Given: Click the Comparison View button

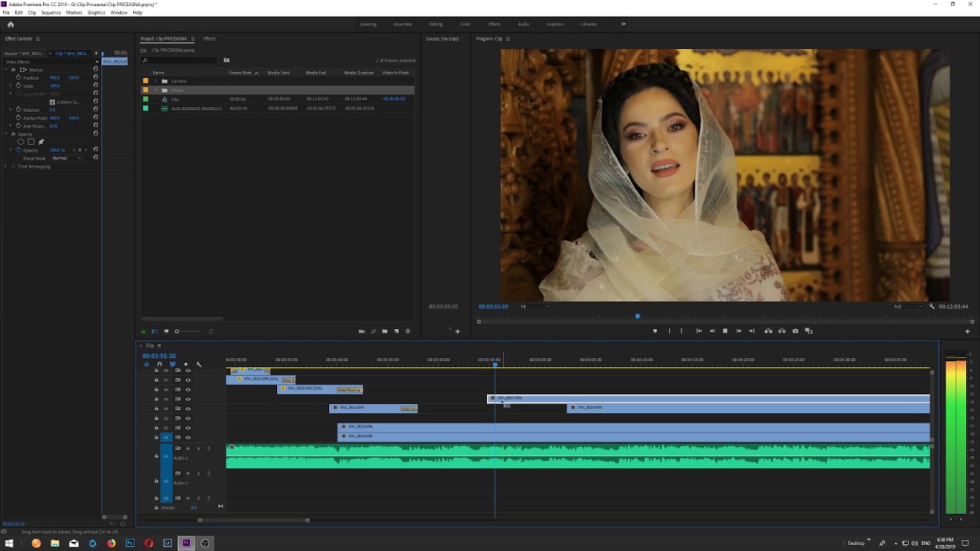Looking at the screenshot, I should [808, 331].
